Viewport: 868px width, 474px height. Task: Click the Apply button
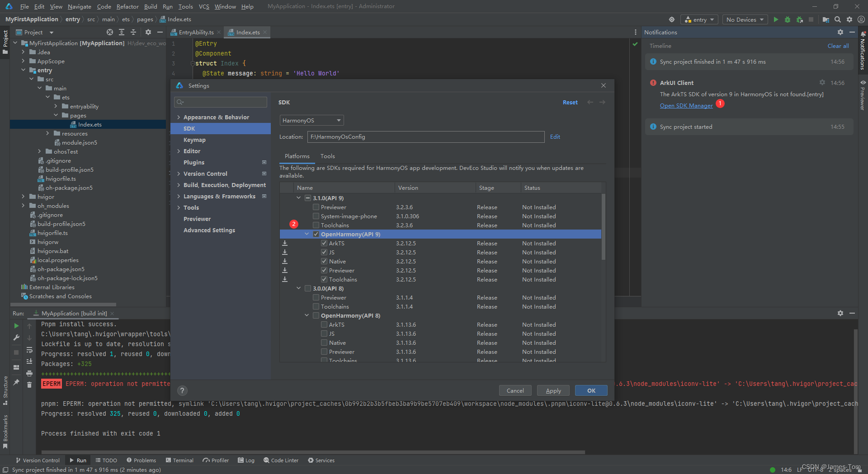pos(553,390)
